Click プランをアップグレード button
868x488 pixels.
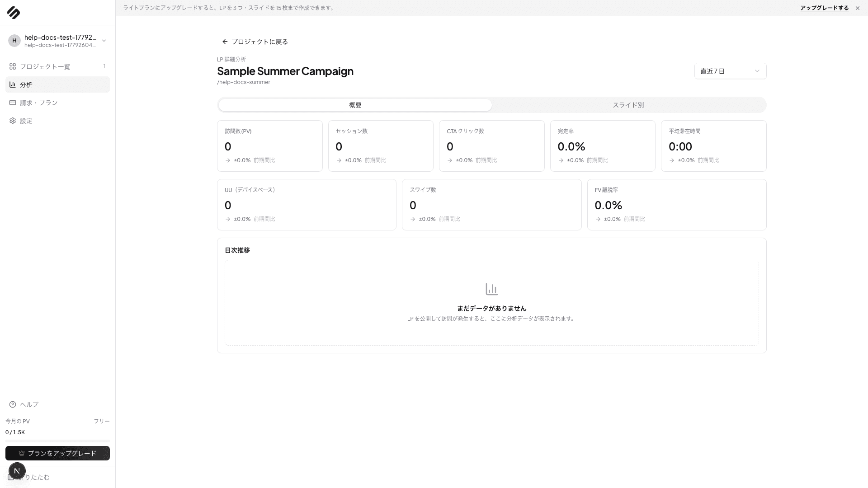(x=57, y=453)
